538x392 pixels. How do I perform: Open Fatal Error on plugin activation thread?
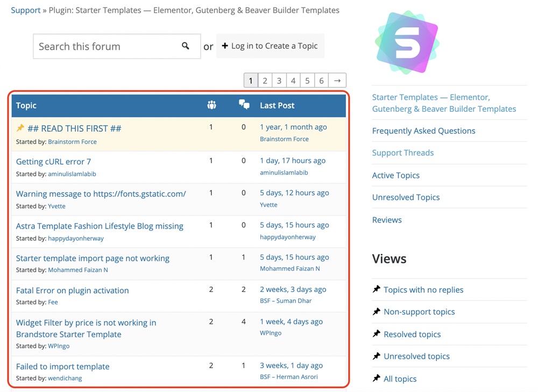click(x=72, y=290)
